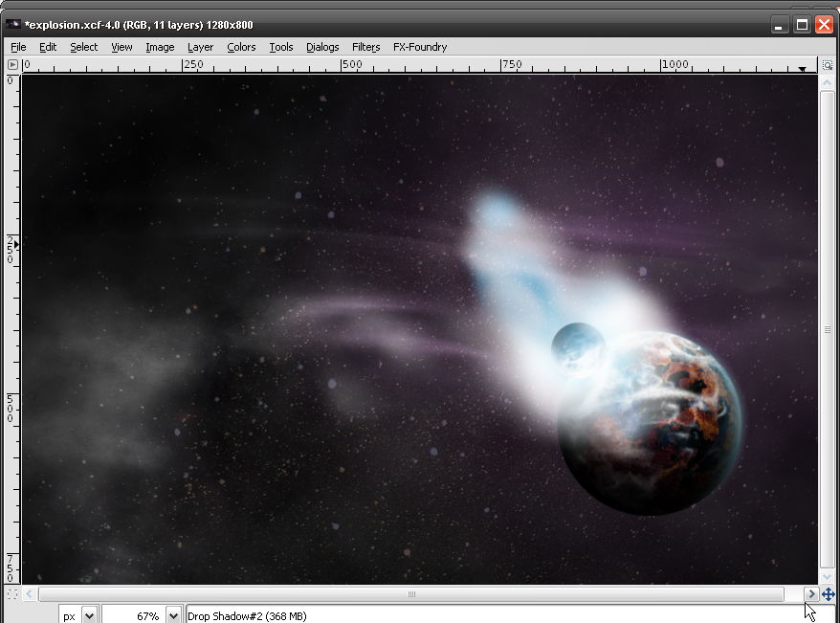Click the vertical scrollbar thumb

click(828, 329)
